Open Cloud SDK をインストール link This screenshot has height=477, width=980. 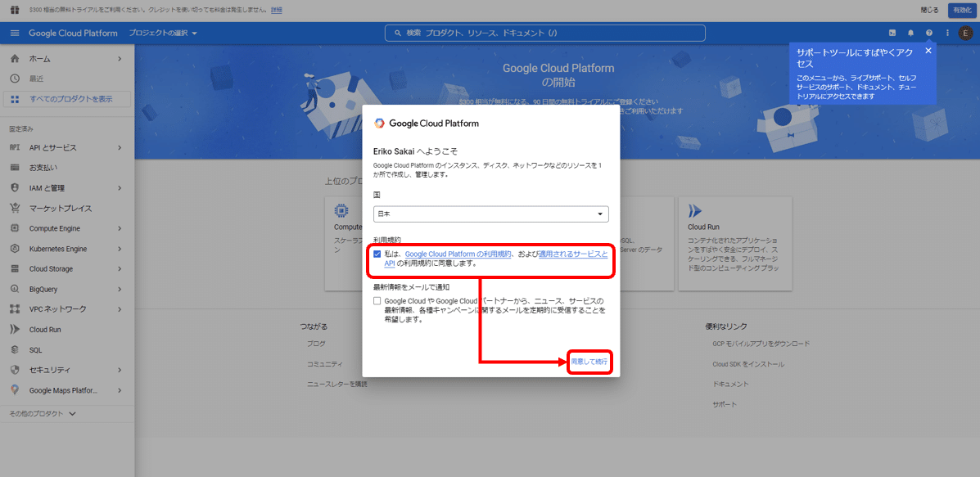748,364
